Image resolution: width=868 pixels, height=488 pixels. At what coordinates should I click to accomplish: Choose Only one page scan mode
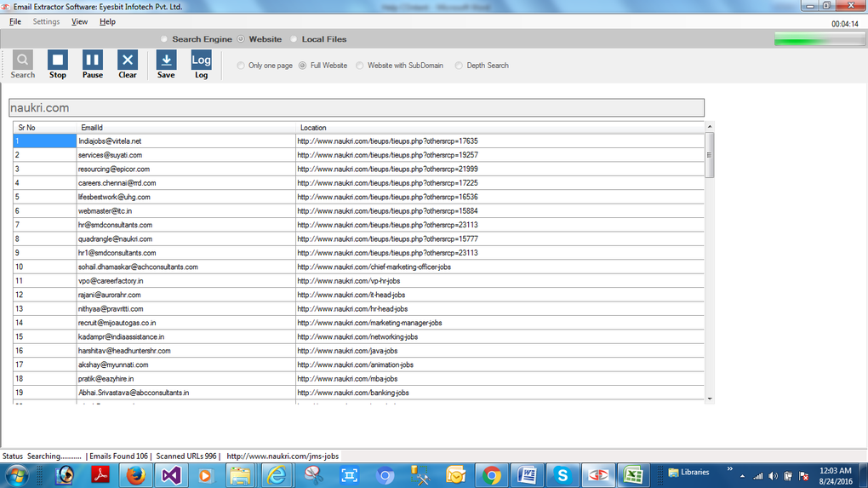point(265,66)
